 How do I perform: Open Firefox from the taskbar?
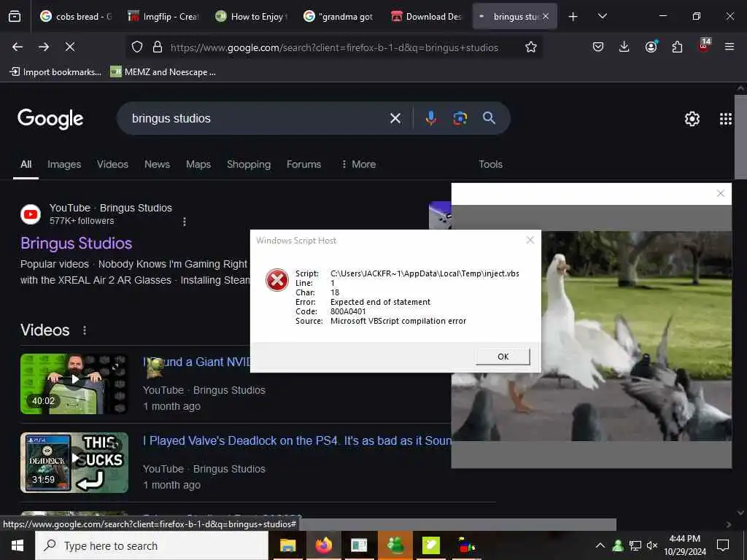(323, 545)
